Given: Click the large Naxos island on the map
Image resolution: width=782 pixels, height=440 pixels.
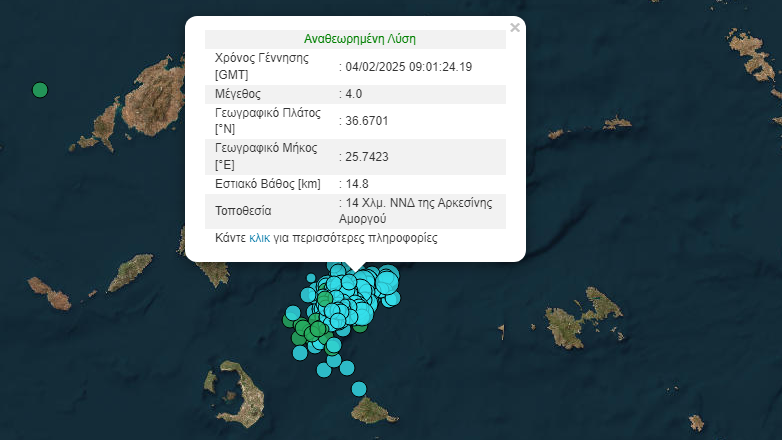Looking at the screenshot, I should (150, 92).
